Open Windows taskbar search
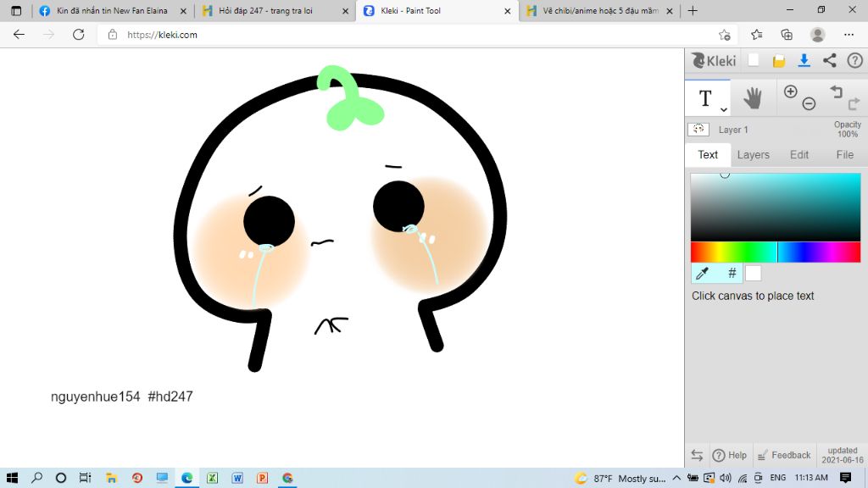This screenshot has width=868, height=488. pos(37,478)
